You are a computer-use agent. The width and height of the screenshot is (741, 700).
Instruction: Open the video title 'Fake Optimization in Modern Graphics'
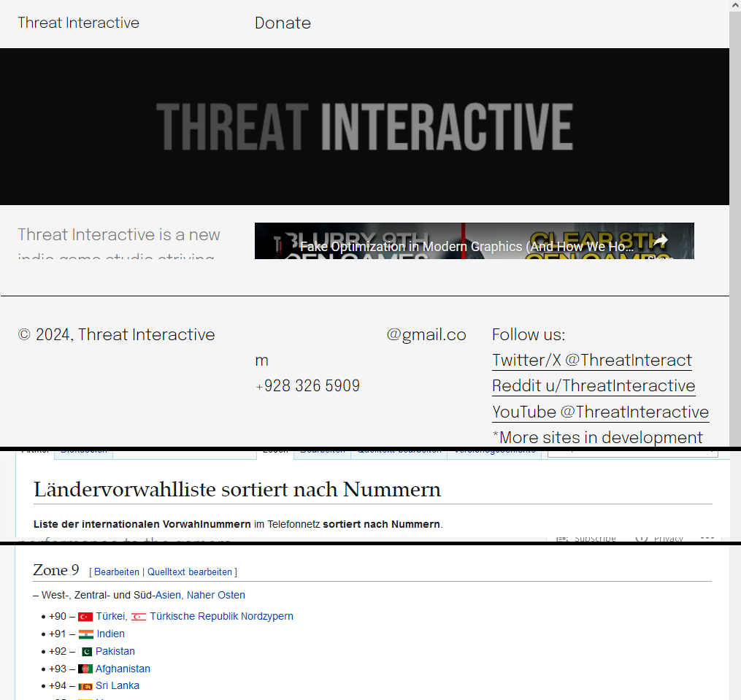pos(467,246)
